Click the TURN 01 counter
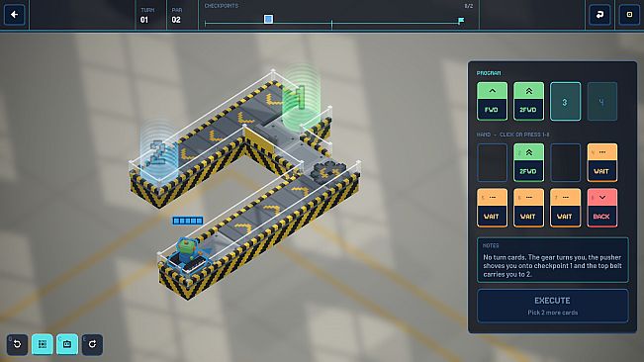644x362 pixels. 147,15
